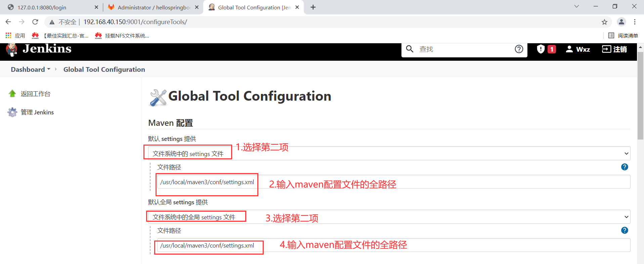
Task: Click the browser forward arrow
Action: [22, 22]
